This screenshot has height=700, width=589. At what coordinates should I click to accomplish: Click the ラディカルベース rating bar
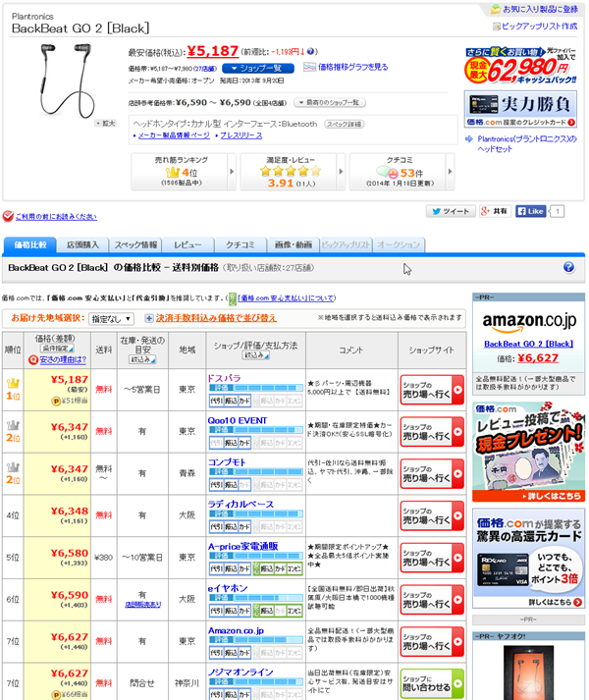[x=256, y=513]
